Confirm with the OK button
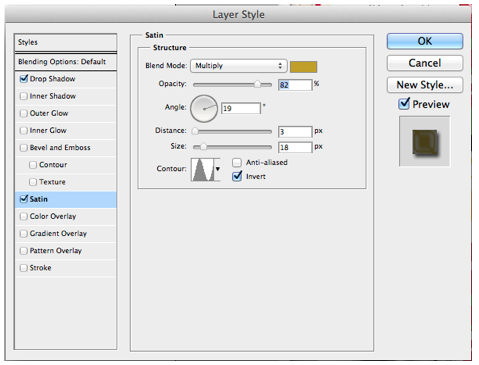 425,41
